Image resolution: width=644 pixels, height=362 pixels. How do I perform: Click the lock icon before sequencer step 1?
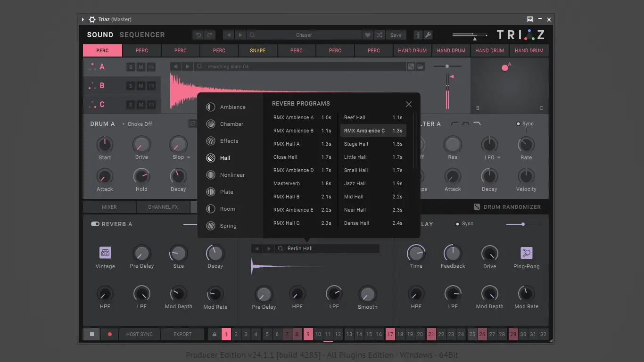tap(215, 334)
